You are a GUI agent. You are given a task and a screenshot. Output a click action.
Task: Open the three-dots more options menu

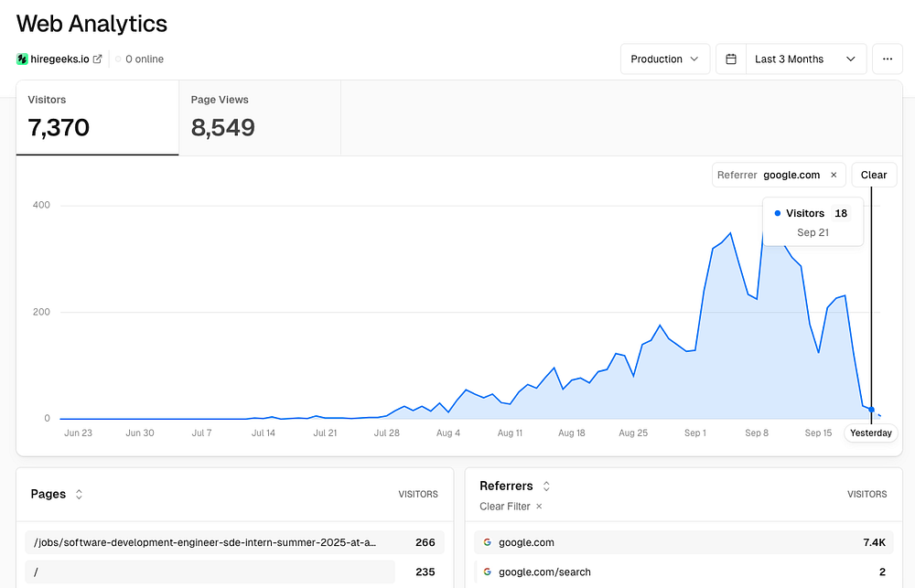[x=887, y=59]
